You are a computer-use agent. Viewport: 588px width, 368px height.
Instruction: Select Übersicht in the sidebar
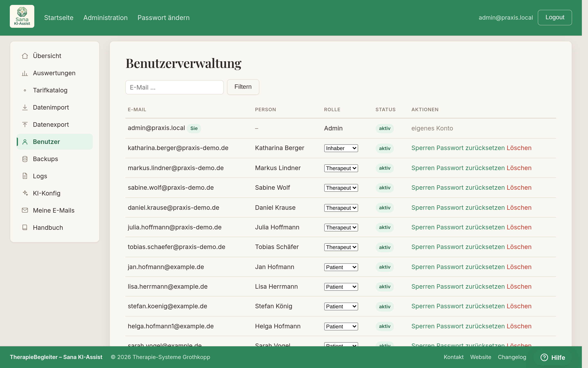[55, 56]
